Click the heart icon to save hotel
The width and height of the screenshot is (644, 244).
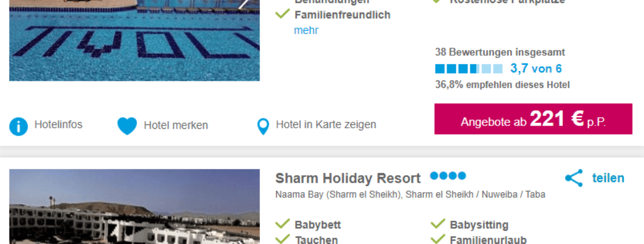pos(127,126)
